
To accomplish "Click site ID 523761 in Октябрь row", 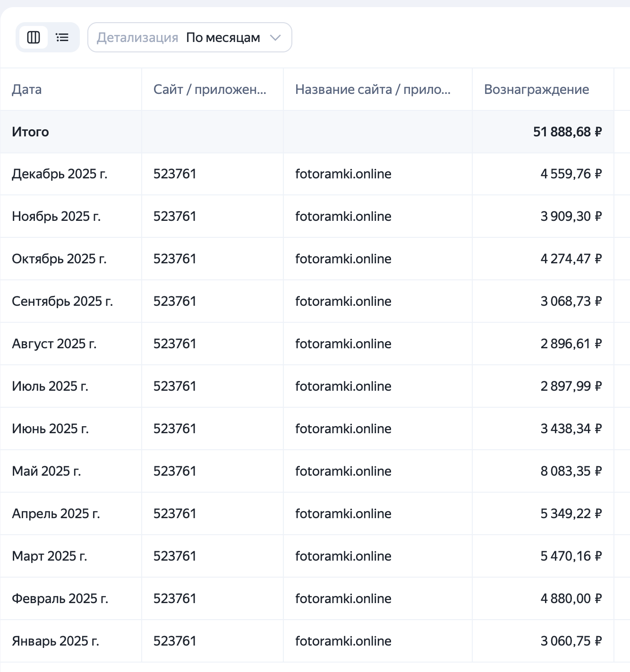I will [175, 259].
